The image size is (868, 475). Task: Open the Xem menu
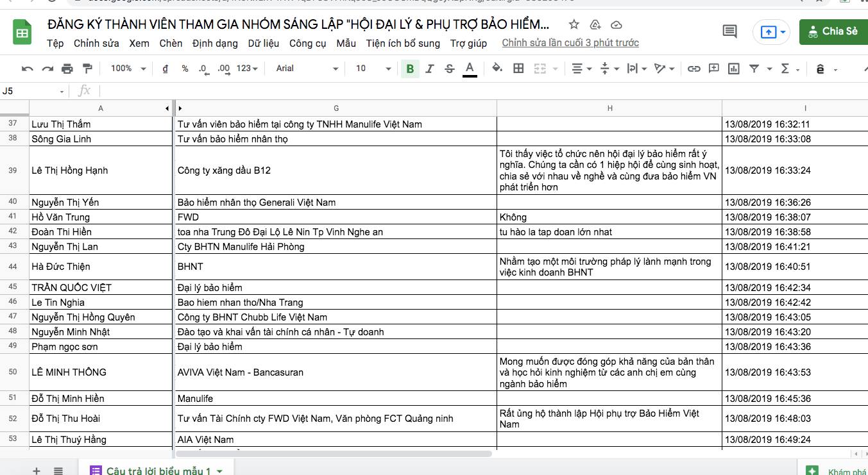(139, 44)
